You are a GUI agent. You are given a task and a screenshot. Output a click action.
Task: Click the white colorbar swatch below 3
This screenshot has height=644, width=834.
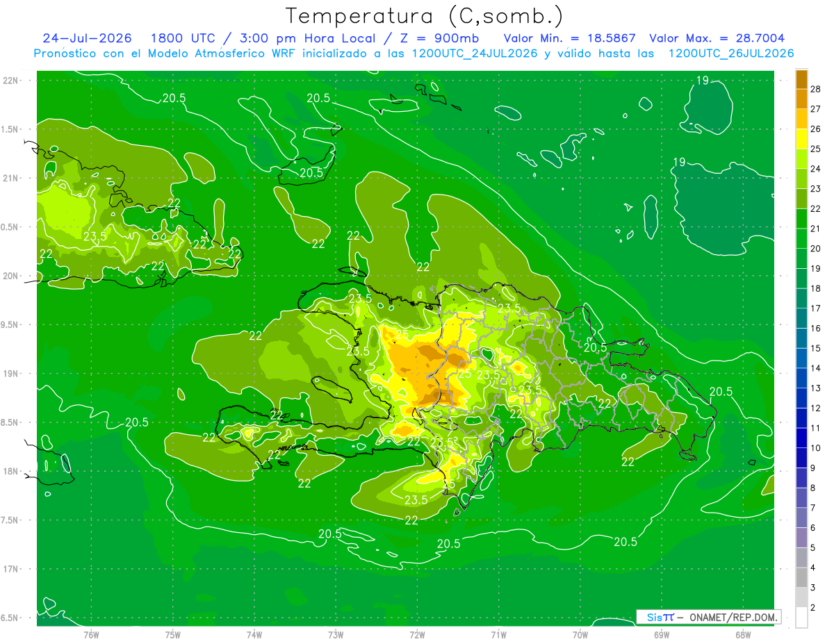tap(802, 617)
